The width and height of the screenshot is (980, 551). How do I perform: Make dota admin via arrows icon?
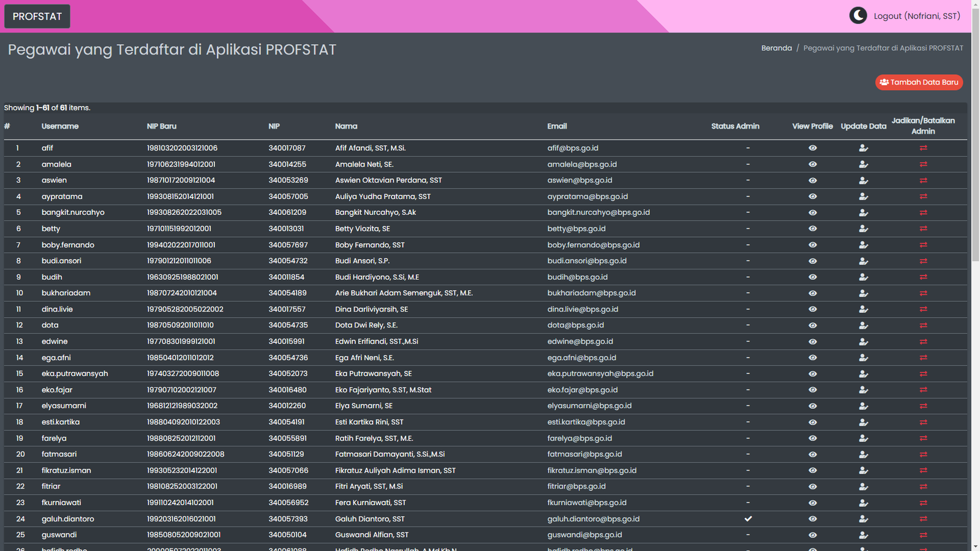pos(923,325)
